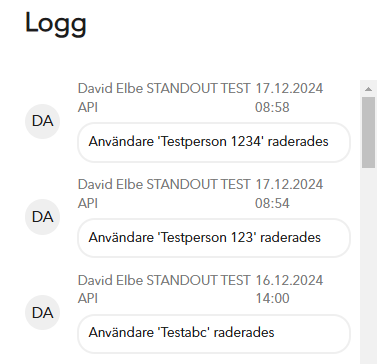This screenshot has width=379, height=364.
Task: Click the DA avatar beside Testperson 123 entry
Action: coord(42,217)
